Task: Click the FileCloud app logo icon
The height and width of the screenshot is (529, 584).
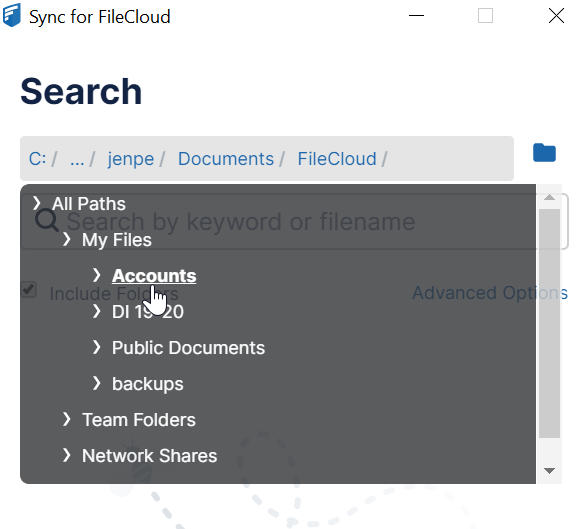Action: tap(12, 15)
